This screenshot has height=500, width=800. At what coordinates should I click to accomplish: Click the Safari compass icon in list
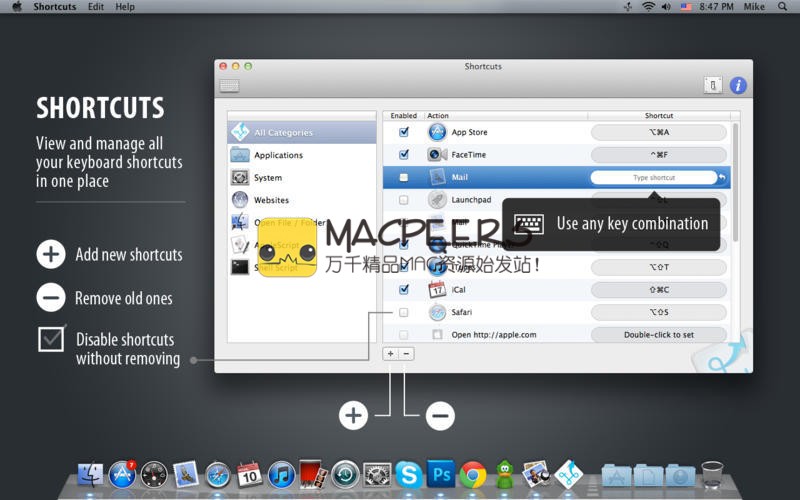point(436,312)
